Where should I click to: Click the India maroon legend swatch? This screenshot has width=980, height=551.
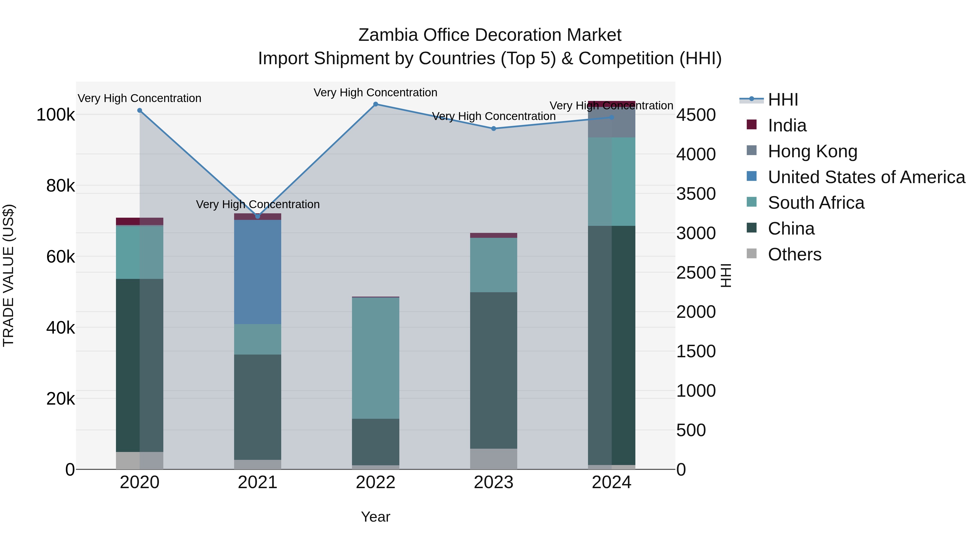click(x=752, y=124)
